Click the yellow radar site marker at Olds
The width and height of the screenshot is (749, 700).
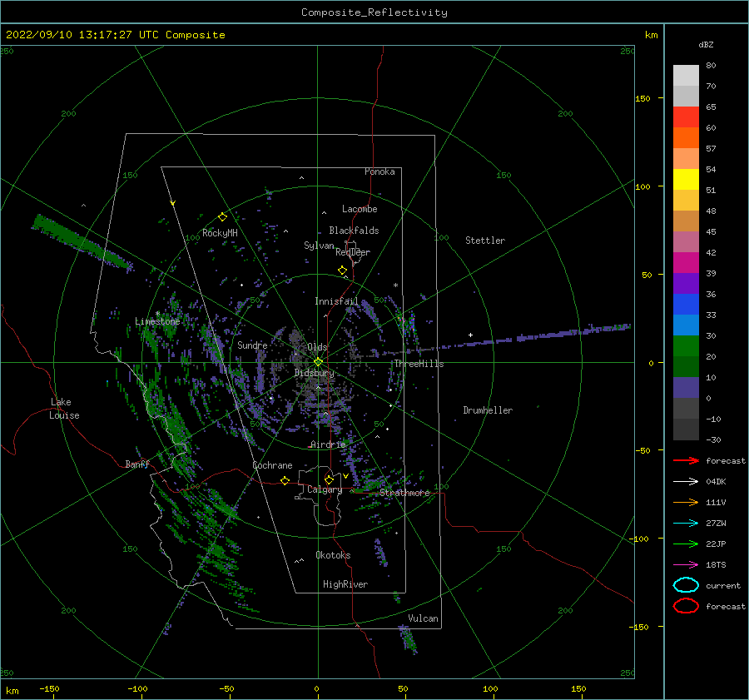(318, 362)
